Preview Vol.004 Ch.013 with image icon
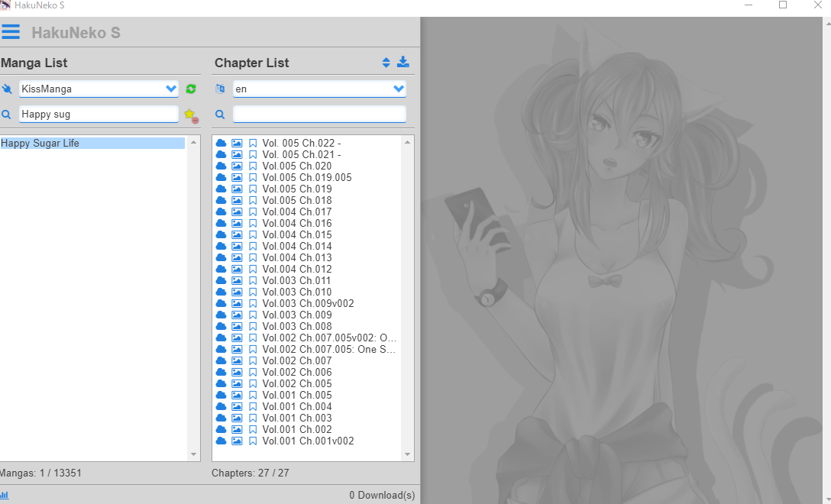The width and height of the screenshot is (831, 504). [x=237, y=257]
